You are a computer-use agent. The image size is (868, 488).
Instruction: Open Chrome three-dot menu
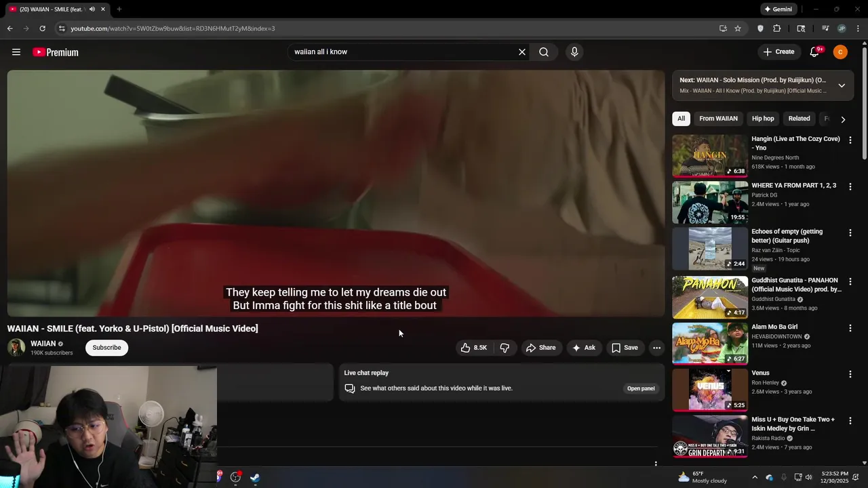pyautogui.click(x=859, y=28)
